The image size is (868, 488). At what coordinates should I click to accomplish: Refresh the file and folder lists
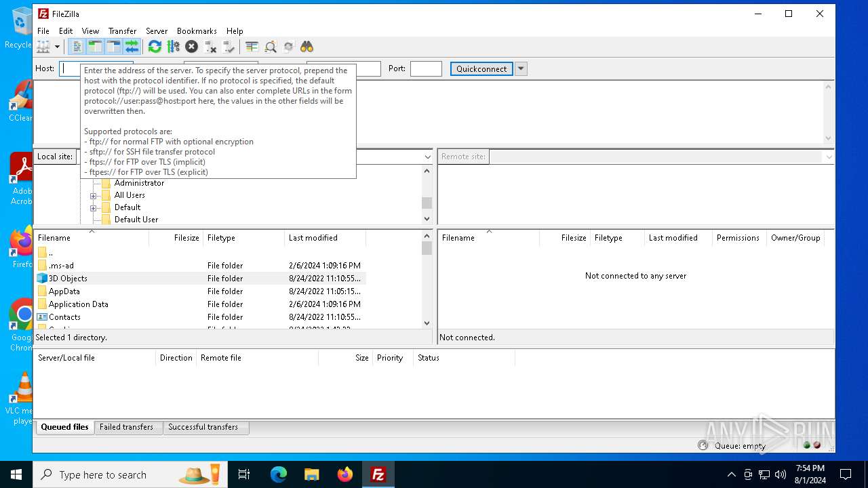155,47
